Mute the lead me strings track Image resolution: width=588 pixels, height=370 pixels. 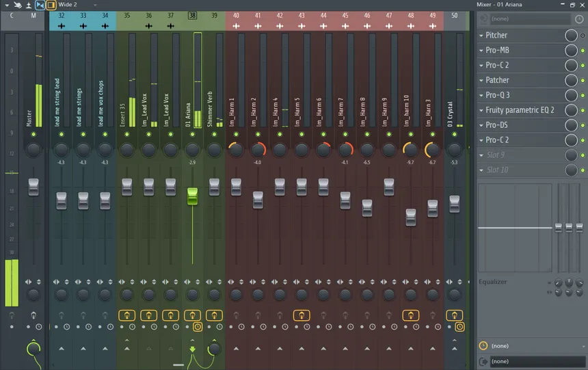[83, 134]
